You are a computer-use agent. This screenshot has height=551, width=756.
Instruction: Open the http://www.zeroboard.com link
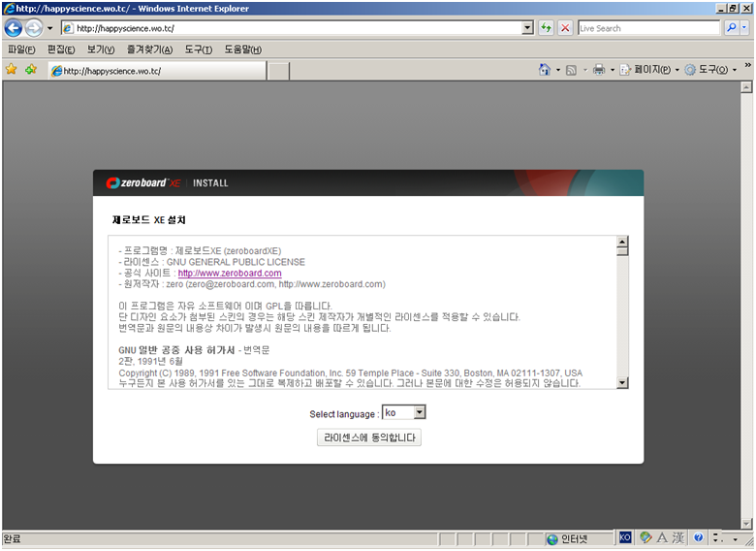point(230,274)
